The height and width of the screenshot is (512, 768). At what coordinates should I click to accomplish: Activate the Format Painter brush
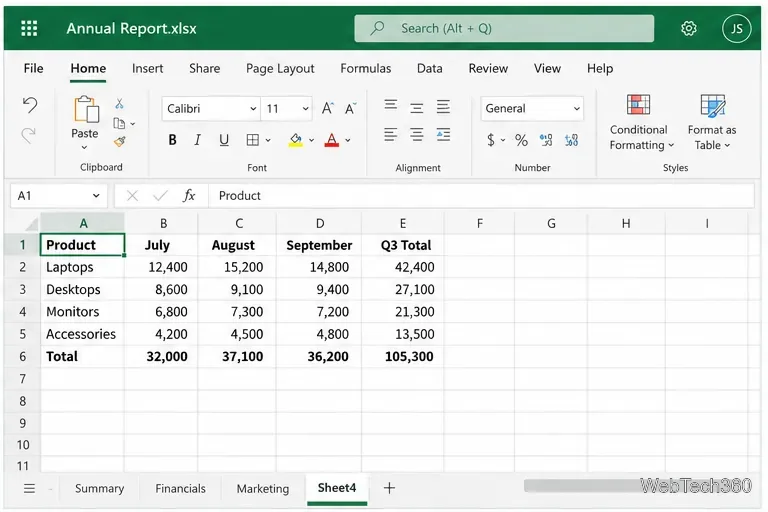pos(120,142)
